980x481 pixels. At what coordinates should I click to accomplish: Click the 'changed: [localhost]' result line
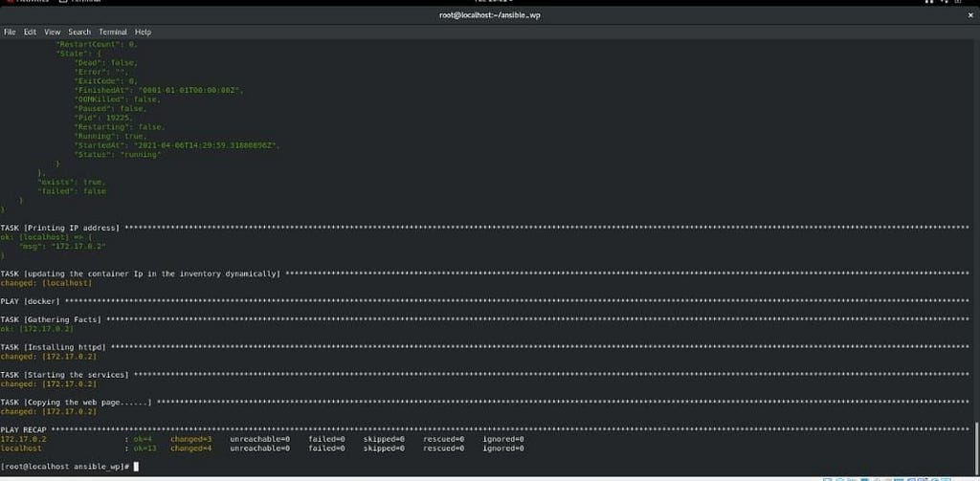46,283
